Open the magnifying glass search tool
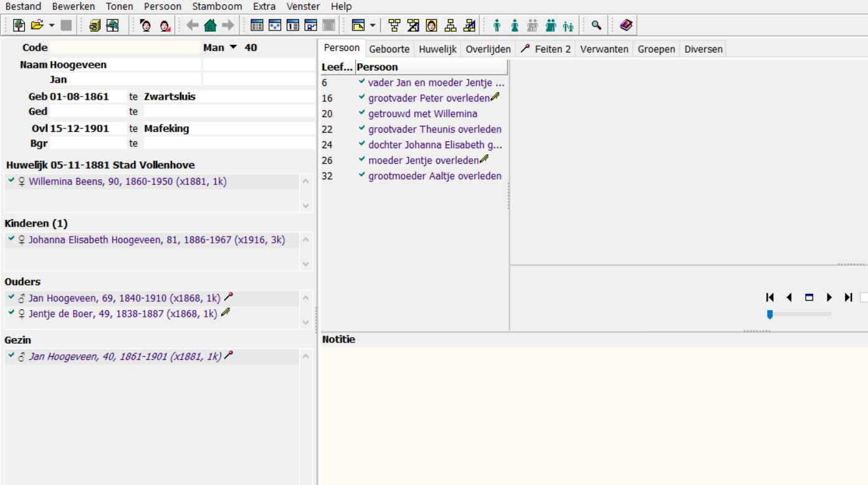Screen dimensions: 868x485 596,26
